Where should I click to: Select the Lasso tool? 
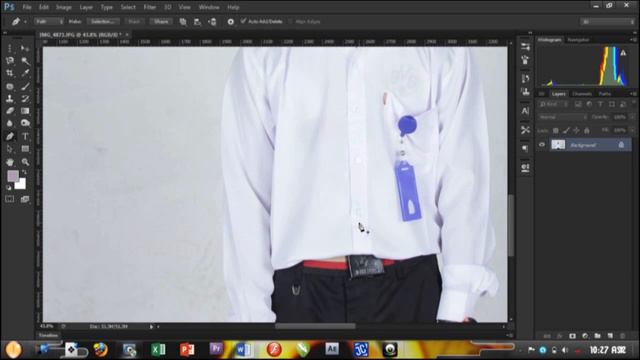coord(10,61)
